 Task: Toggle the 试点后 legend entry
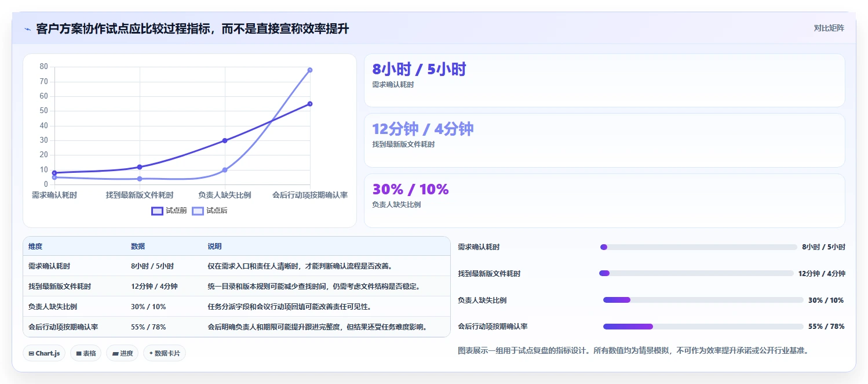pyautogui.click(x=210, y=211)
